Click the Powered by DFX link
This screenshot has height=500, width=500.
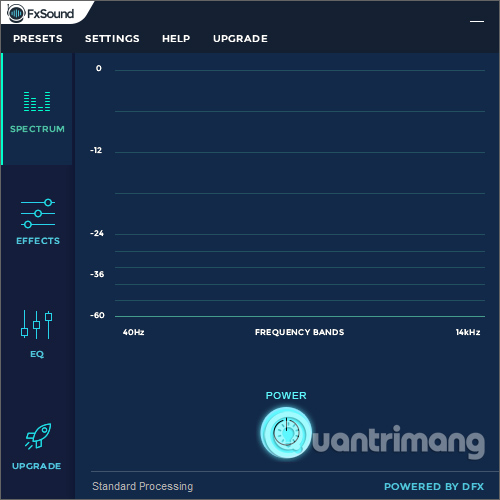pos(434,487)
